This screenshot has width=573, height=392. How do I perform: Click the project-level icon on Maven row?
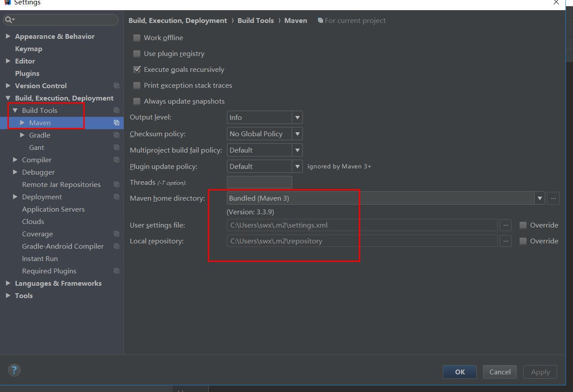117,123
